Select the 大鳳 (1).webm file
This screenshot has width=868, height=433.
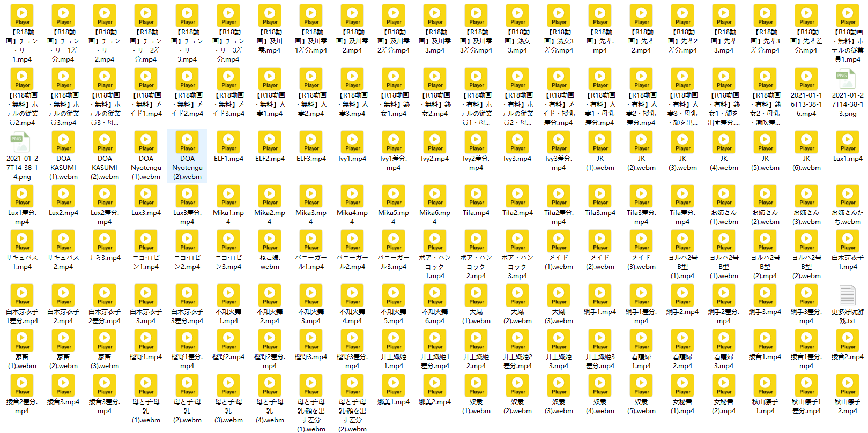[476, 295]
